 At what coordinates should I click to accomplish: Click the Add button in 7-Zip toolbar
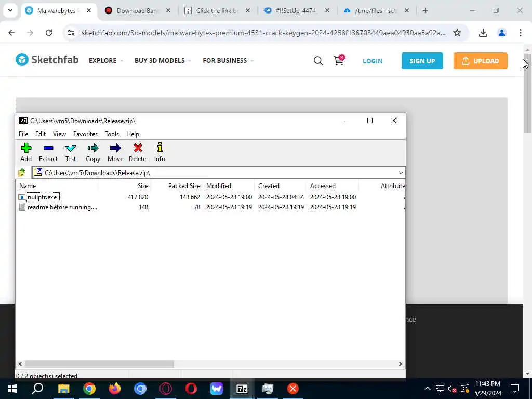26,152
